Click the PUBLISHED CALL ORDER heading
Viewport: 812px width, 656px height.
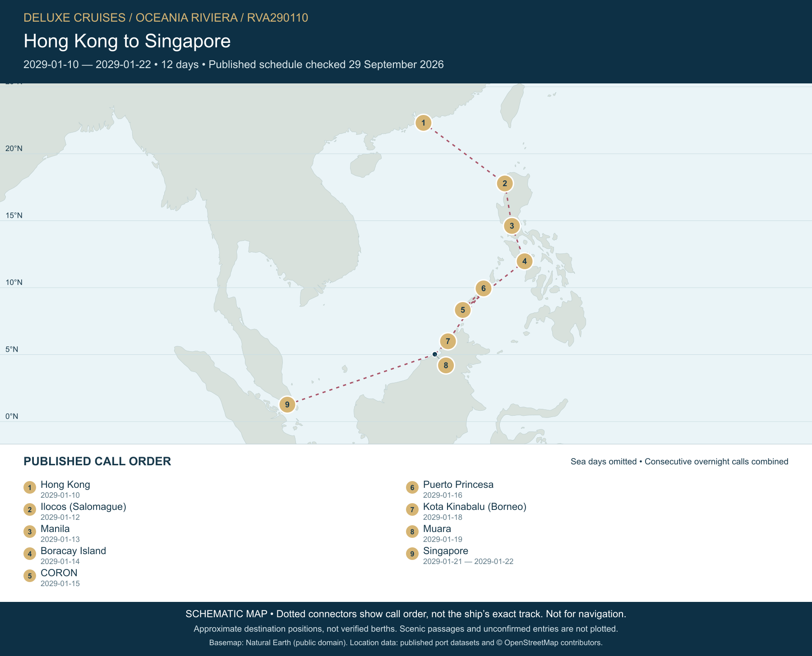(97, 461)
